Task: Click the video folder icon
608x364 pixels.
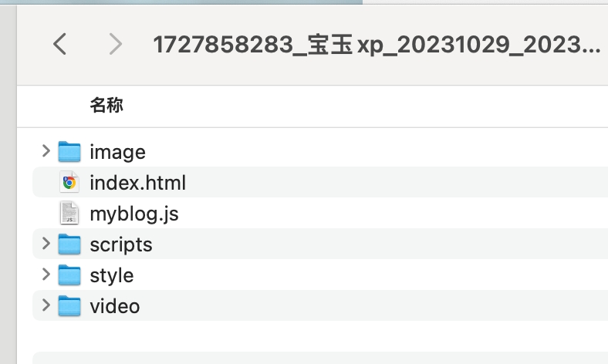Action: 70,306
